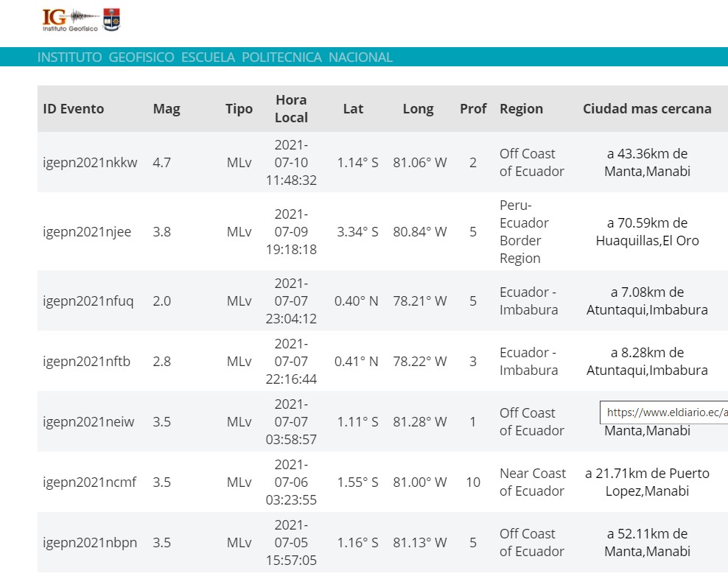This screenshot has height=576, width=728.
Task: Select the 3.8 magnitude value
Action: (x=161, y=231)
